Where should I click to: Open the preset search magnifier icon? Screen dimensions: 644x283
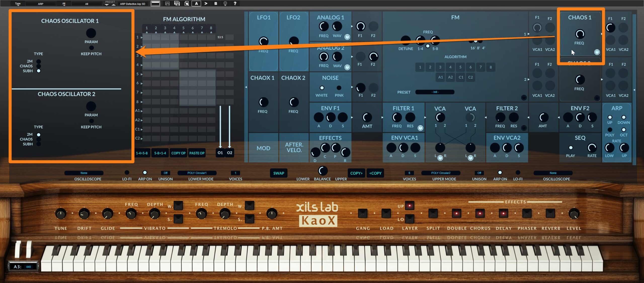click(x=187, y=4)
